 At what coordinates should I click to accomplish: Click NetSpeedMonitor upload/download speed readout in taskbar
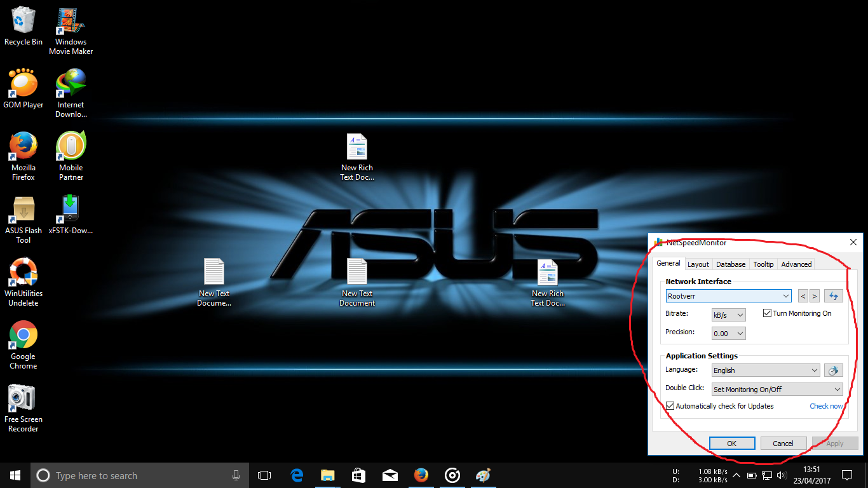pos(700,475)
